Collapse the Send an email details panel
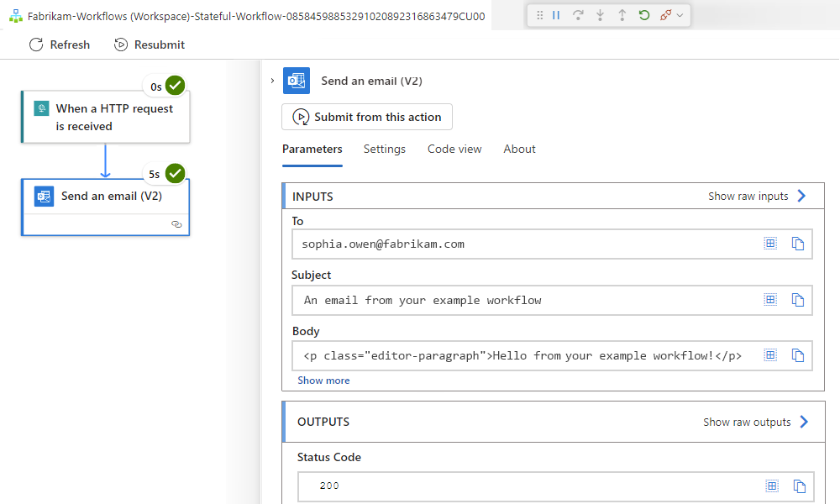 tap(270, 81)
